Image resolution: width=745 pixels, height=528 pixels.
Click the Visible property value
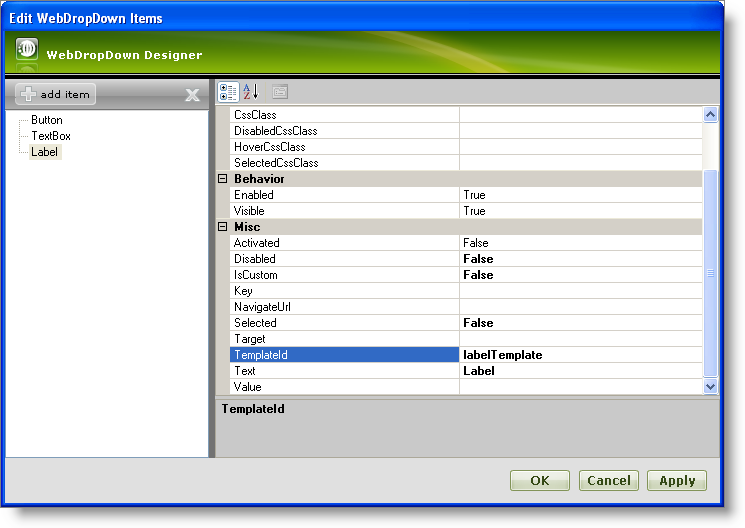580,211
